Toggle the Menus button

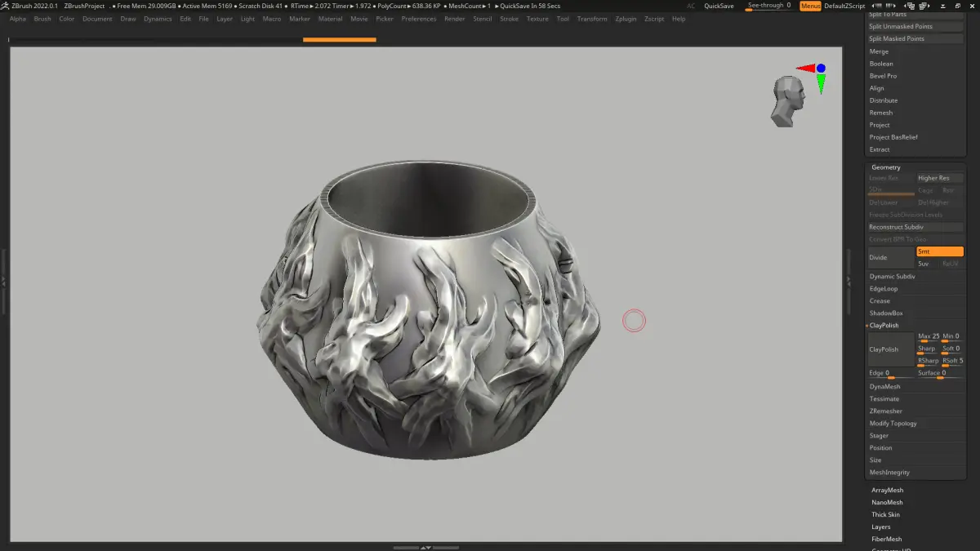(x=810, y=6)
